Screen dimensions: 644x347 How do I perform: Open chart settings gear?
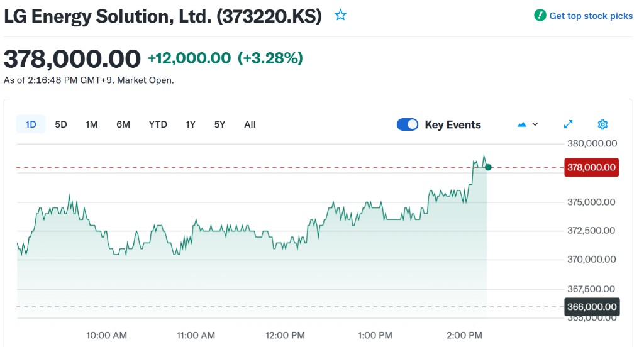pos(602,124)
